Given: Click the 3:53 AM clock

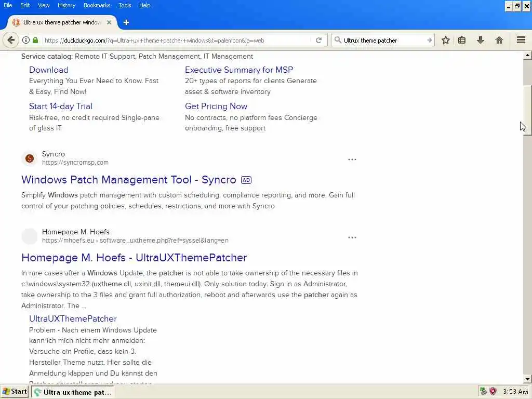Looking at the screenshot, I should [x=515, y=392].
